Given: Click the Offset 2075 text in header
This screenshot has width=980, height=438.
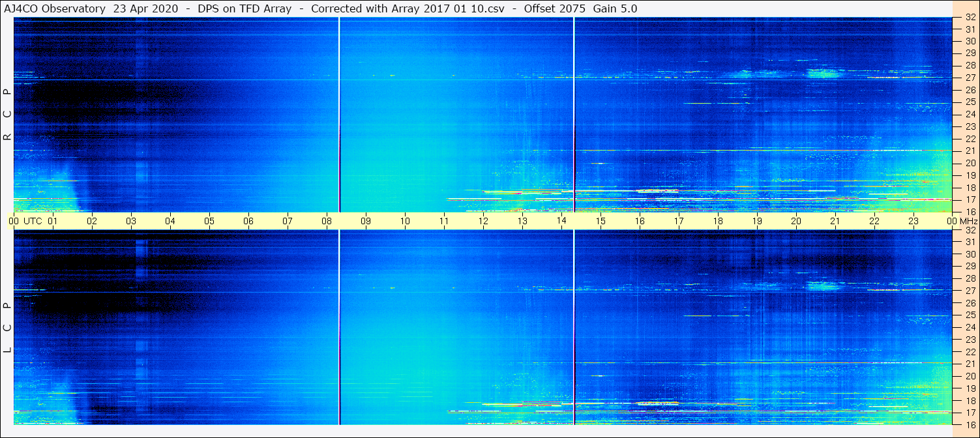Looking at the screenshot, I should 554,8.
